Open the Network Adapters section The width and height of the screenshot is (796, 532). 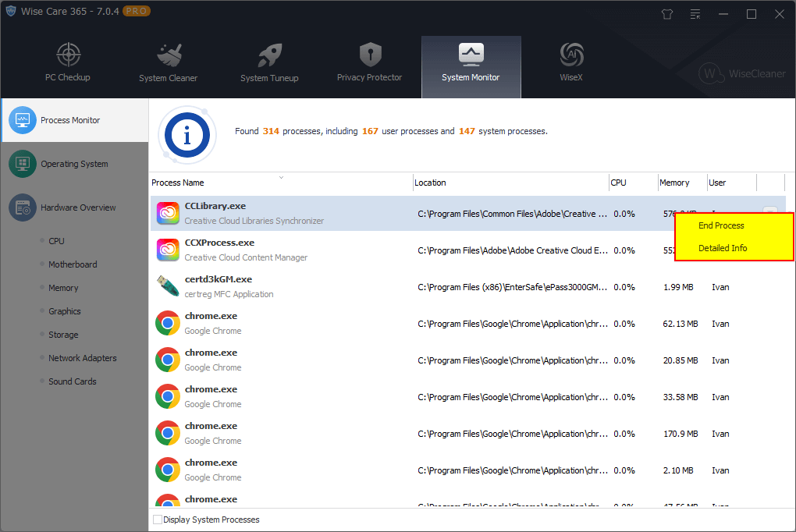[x=82, y=358]
